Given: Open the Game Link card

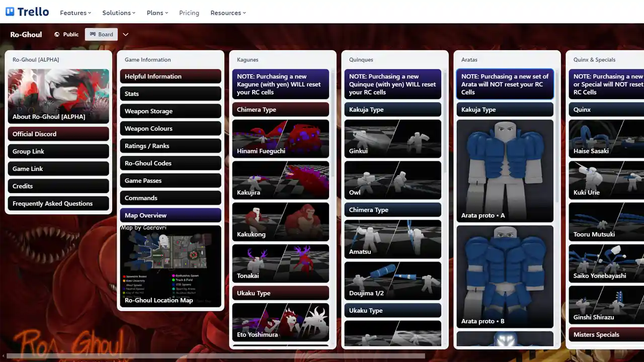Looking at the screenshot, I should [x=58, y=168].
